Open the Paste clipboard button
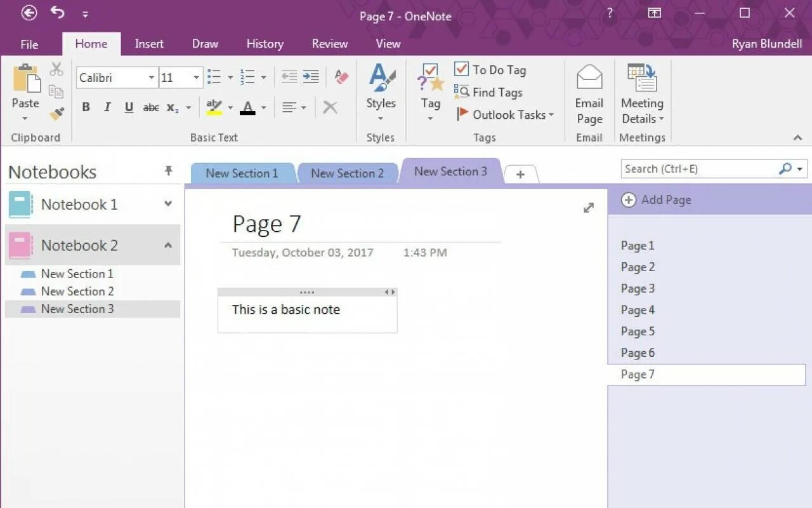The height and width of the screenshot is (508, 812). pos(25,93)
